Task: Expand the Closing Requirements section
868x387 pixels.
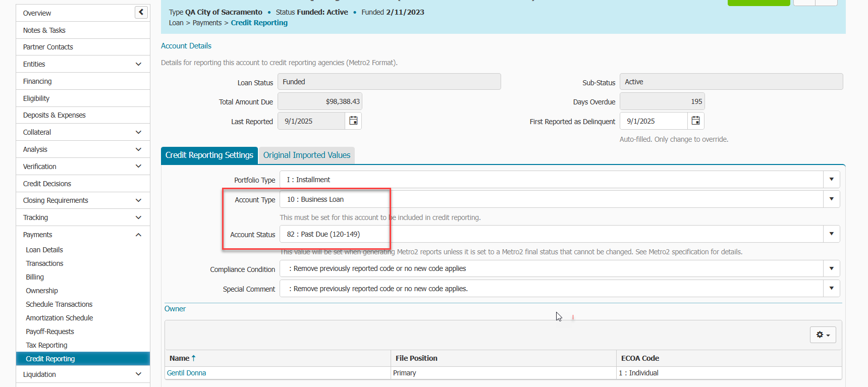Action: [x=138, y=200]
